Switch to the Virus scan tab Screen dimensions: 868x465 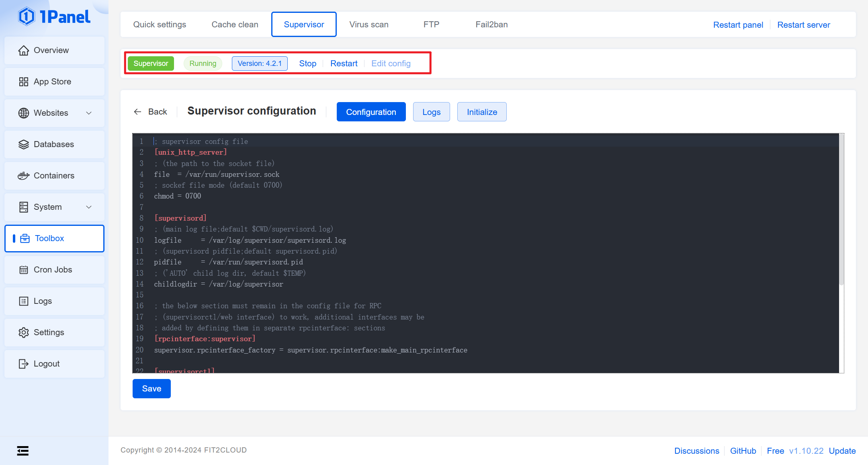point(368,25)
